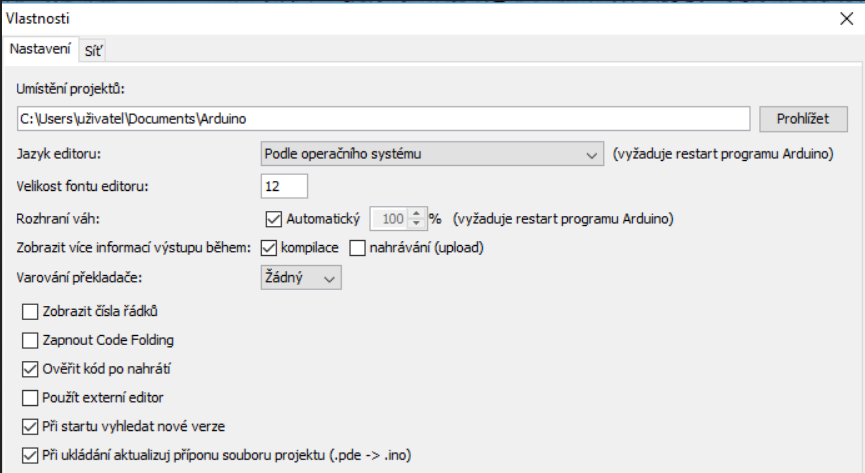Click the up arrow on scale percentage spinner
This screenshot has height=473, width=865.
click(x=416, y=212)
